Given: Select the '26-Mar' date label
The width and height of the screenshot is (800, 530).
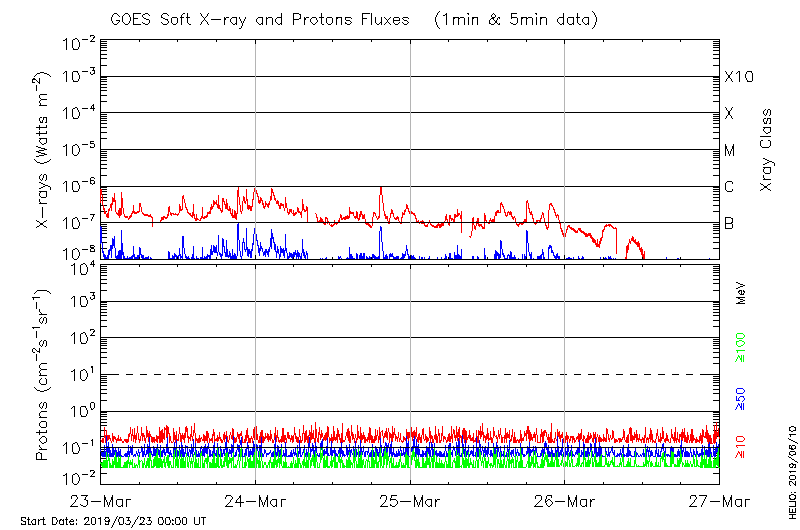Looking at the screenshot, I should point(564,500).
